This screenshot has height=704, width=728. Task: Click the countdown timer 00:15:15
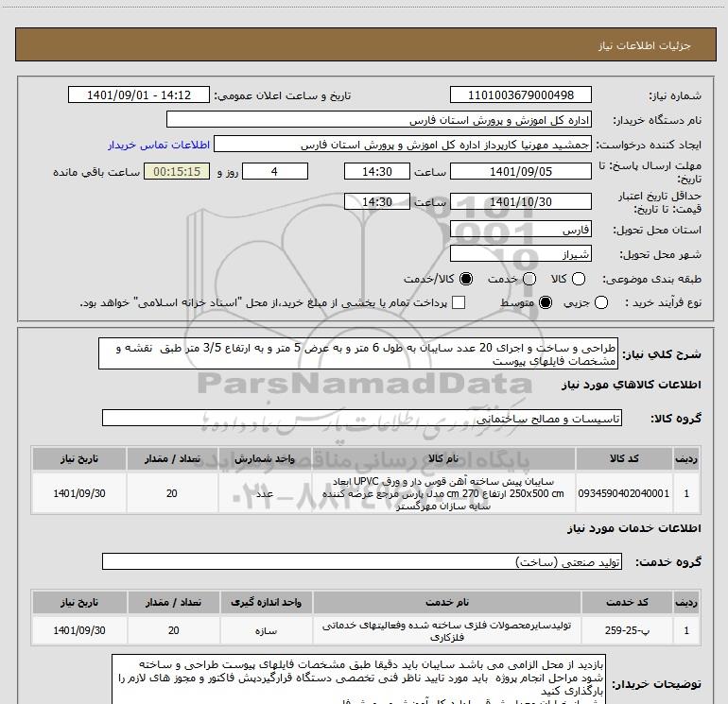click(177, 171)
